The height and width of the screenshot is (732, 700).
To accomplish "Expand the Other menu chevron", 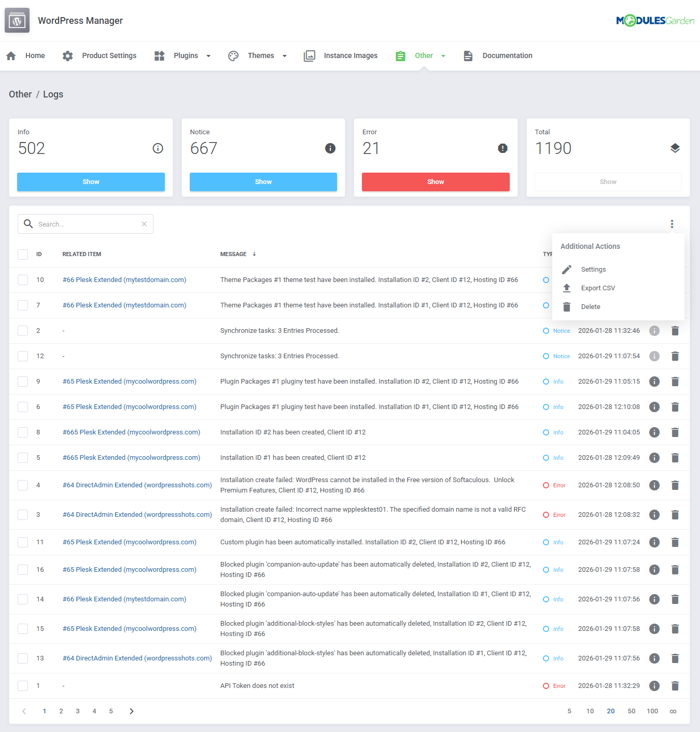I will coord(443,55).
